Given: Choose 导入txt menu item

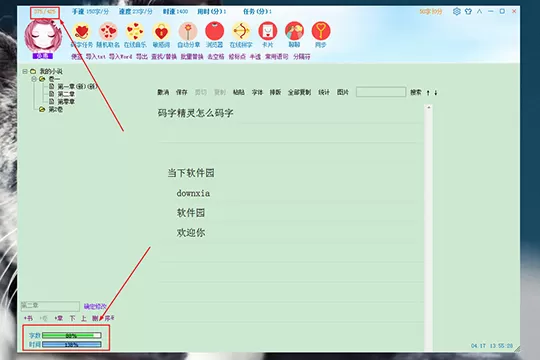Looking at the screenshot, I should [95, 56].
